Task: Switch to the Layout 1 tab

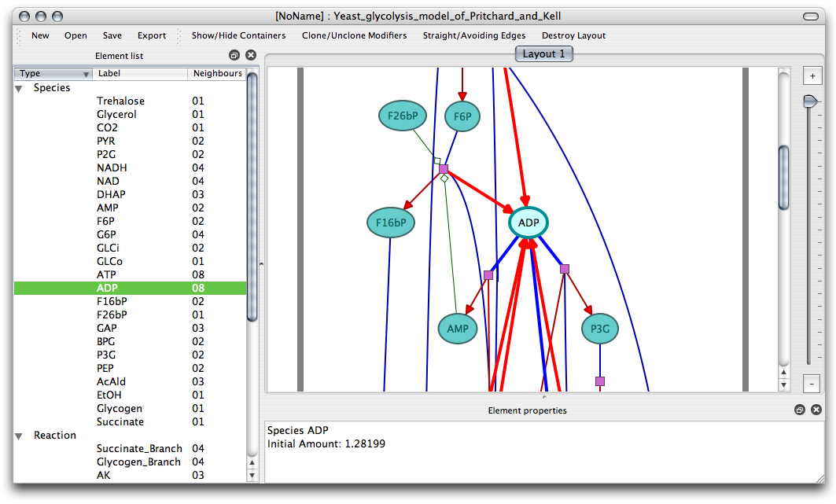Action: [543, 54]
